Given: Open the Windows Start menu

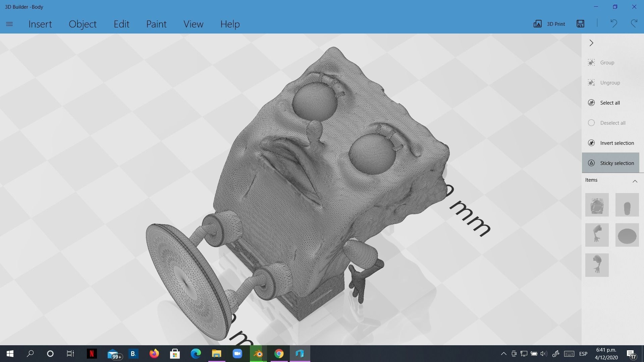Looking at the screenshot, I should coord(10,354).
